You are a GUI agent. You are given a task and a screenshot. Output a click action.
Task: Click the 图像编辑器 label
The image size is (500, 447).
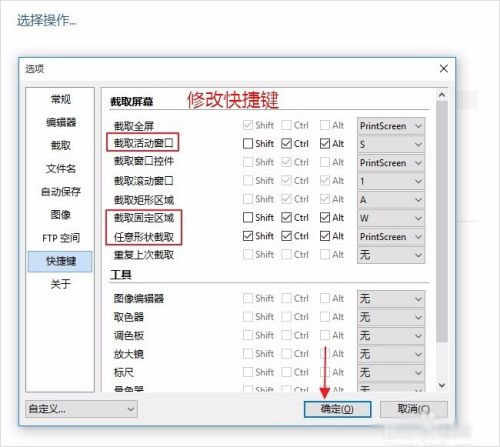pos(139,298)
